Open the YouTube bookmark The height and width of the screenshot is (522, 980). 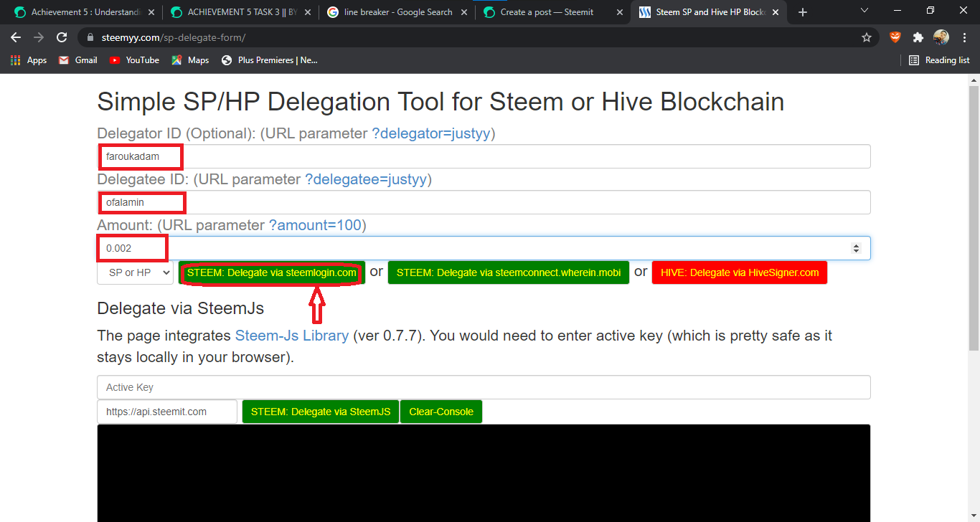coord(134,60)
